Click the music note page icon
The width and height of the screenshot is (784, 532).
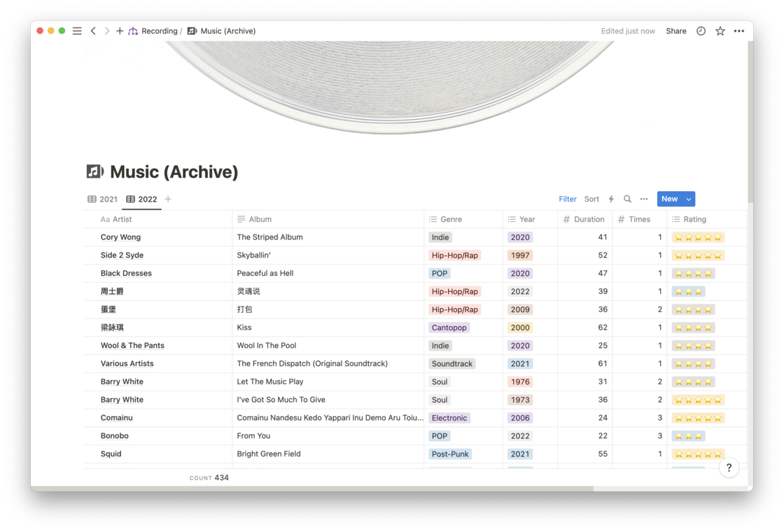click(95, 171)
